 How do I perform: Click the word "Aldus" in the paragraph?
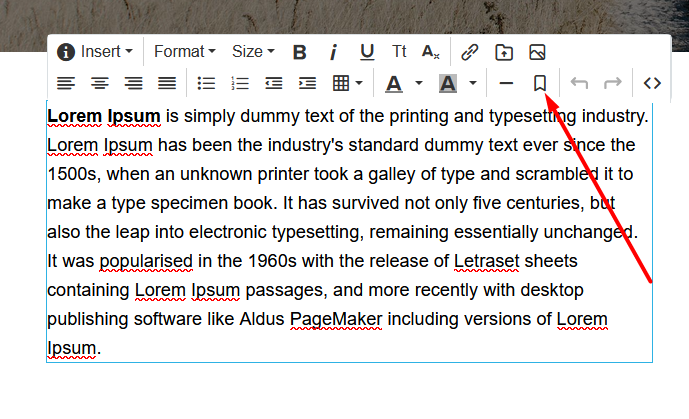[262, 319]
